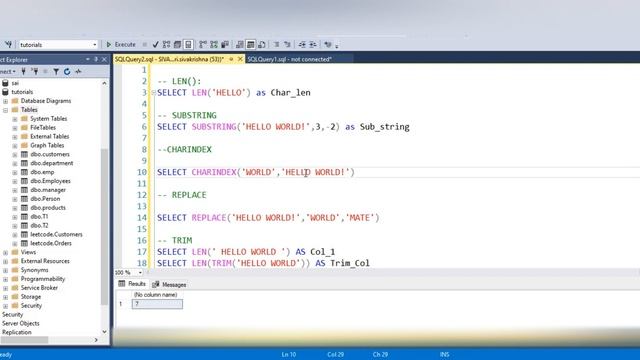Open Activity Monitor icon in Object Explorer
This screenshot has height=360, width=640.
(x=78, y=71)
